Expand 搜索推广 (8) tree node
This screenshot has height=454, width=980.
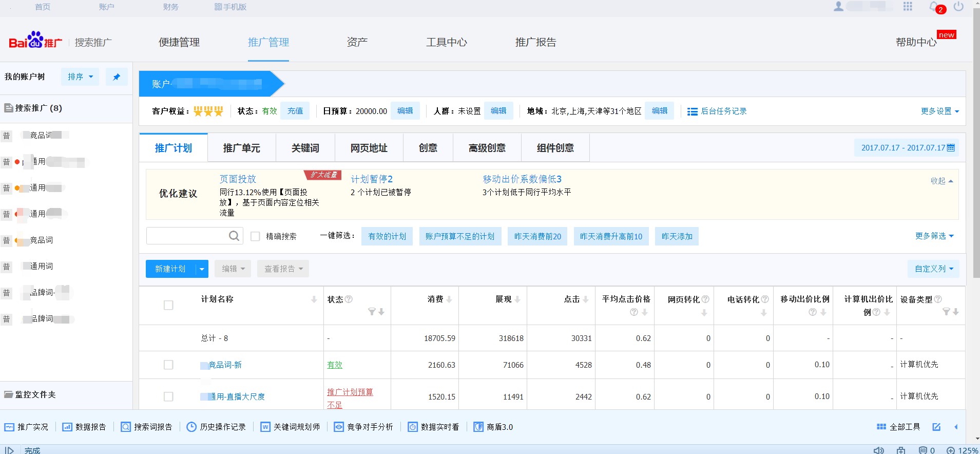[33, 108]
